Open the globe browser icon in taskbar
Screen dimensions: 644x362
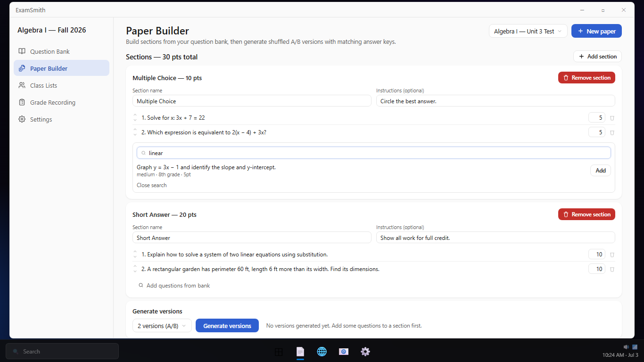[322, 352]
